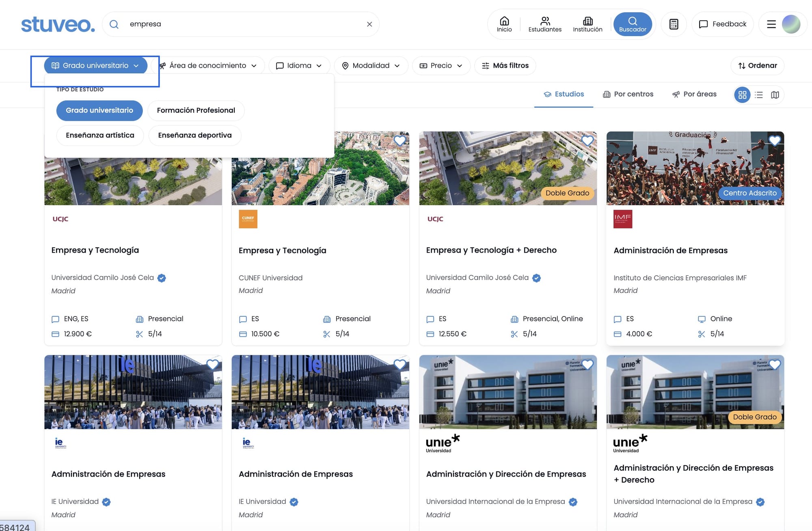This screenshot has width=812, height=531.
Task: Click the Centro Adscrito badge
Action: coord(750,193)
